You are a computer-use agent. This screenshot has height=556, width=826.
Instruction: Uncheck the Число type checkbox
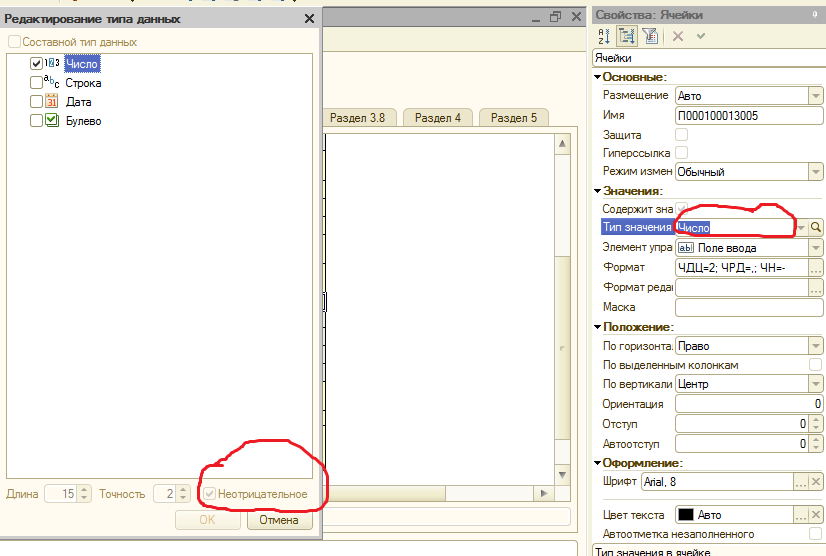(x=37, y=64)
